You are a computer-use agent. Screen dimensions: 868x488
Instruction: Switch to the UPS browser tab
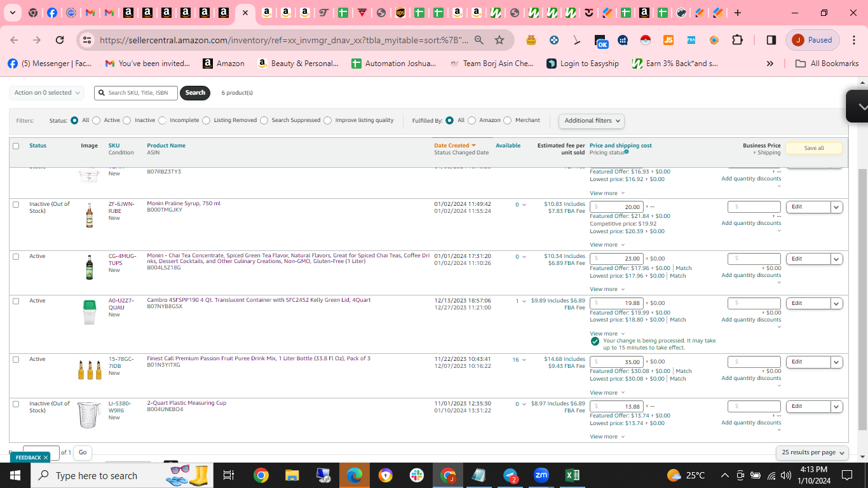(x=400, y=13)
